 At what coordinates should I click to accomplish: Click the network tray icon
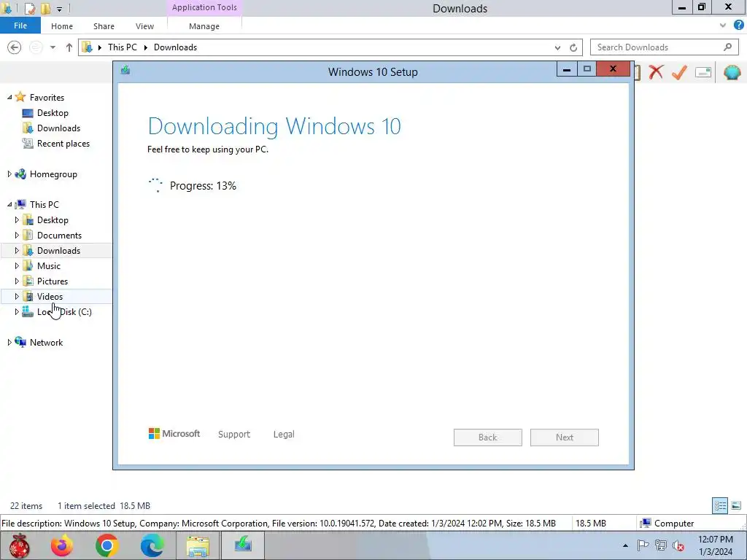[660, 545]
